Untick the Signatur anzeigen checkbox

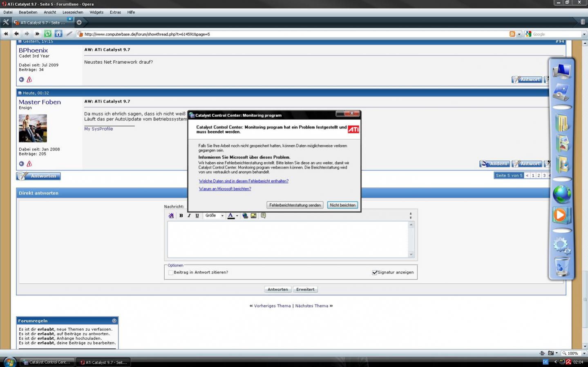coord(374,272)
